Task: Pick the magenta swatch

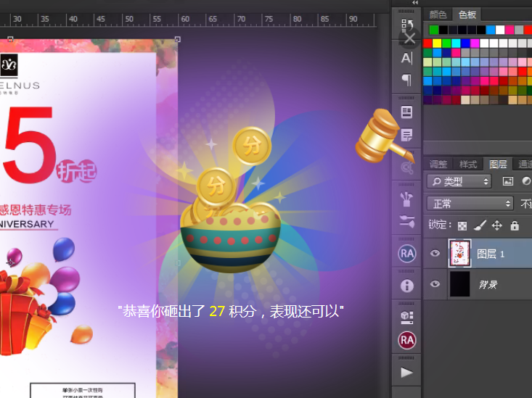Action: 475,43
